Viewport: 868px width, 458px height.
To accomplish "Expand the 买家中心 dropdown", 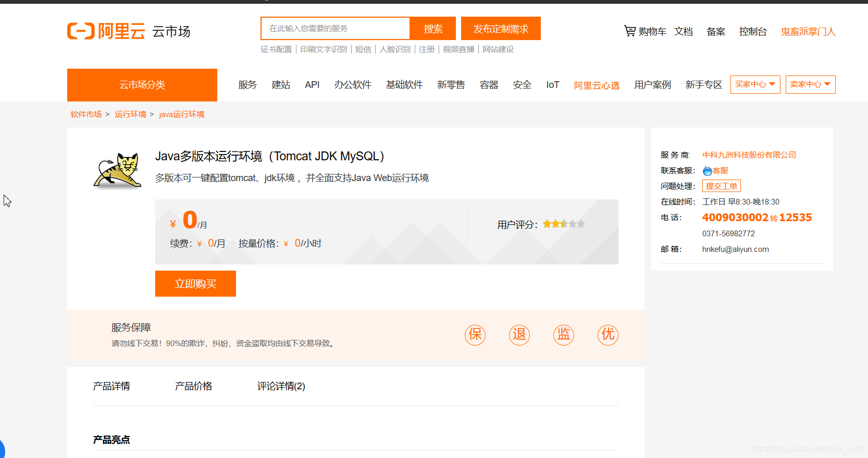I will 755,84.
